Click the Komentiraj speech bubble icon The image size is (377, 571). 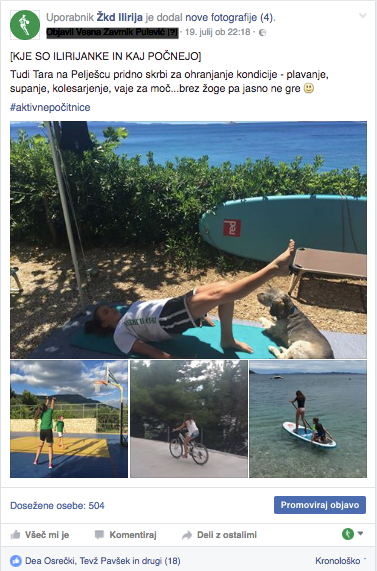click(x=99, y=535)
